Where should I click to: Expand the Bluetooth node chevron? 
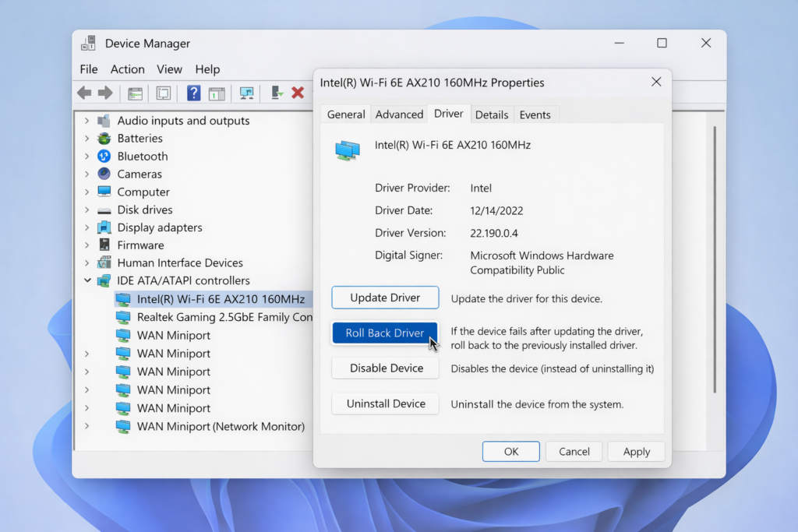[x=87, y=156]
